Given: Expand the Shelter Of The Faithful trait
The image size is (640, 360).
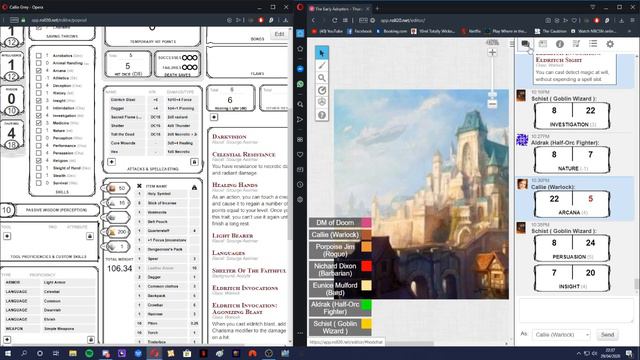Looking at the screenshot, I should [x=249, y=270].
